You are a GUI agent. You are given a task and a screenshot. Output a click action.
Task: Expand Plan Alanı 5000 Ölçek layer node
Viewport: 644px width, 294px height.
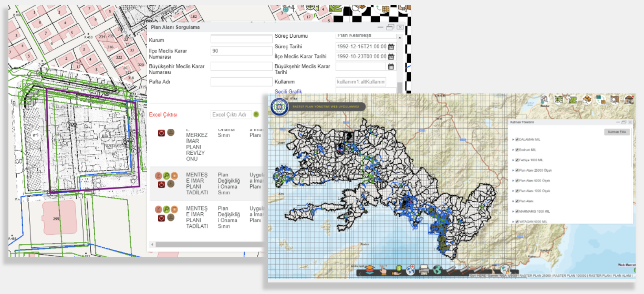[513, 181]
